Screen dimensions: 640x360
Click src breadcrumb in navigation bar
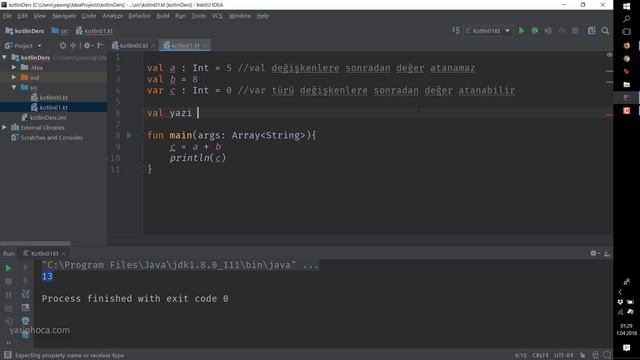pyautogui.click(x=60, y=31)
